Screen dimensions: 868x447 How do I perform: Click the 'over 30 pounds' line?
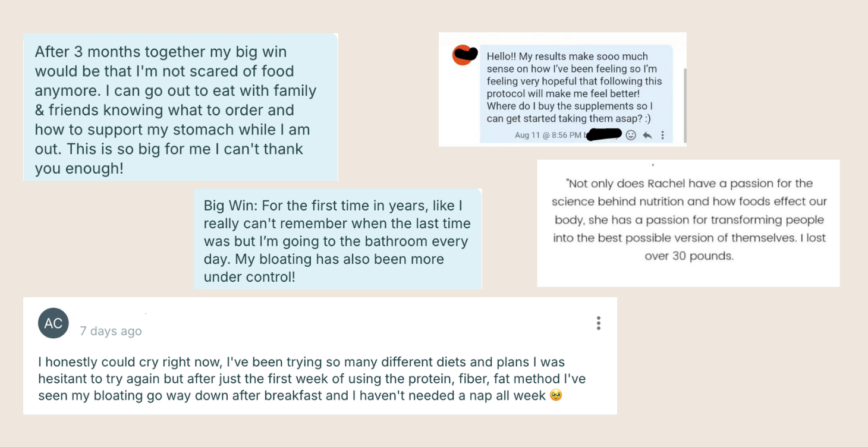[689, 257]
